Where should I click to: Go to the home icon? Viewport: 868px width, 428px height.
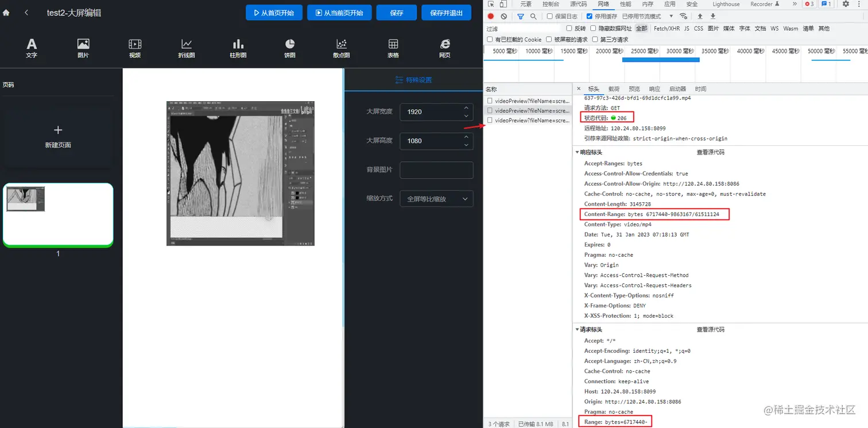pos(6,13)
